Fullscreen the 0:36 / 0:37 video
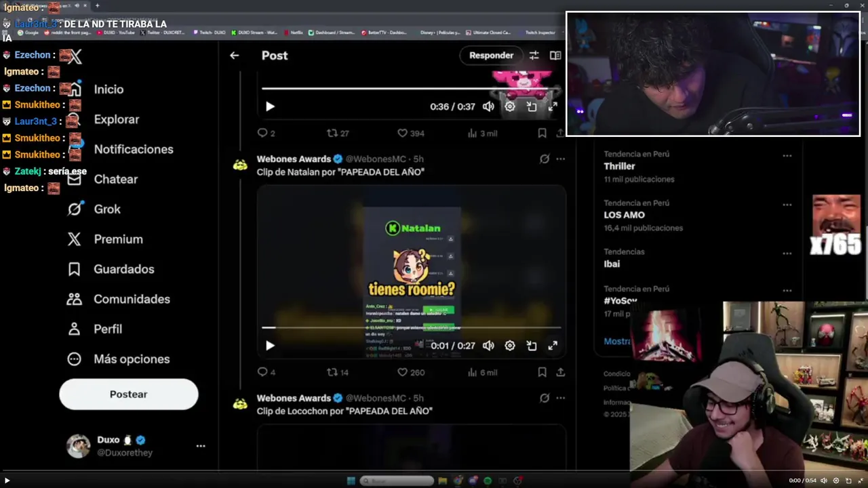The width and height of the screenshot is (868, 488). (x=553, y=106)
